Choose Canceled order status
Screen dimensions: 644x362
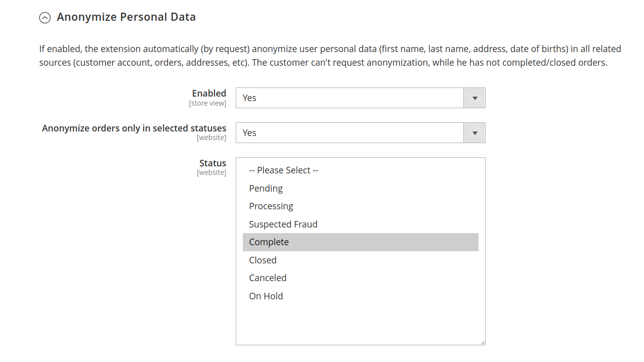(268, 278)
